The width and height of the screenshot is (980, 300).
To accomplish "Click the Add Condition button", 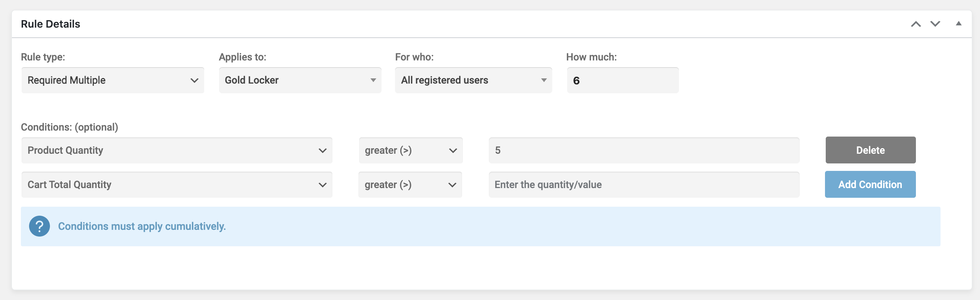I will point(870,184).
